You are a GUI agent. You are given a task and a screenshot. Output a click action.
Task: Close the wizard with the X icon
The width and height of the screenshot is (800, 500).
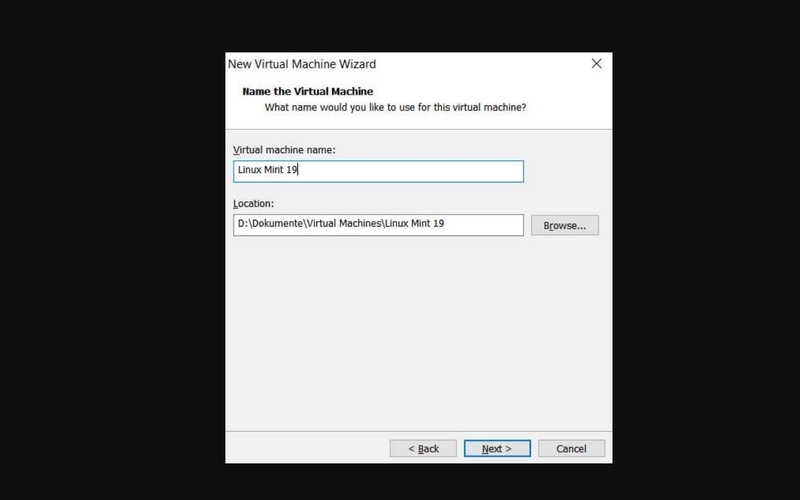(596, 64)
